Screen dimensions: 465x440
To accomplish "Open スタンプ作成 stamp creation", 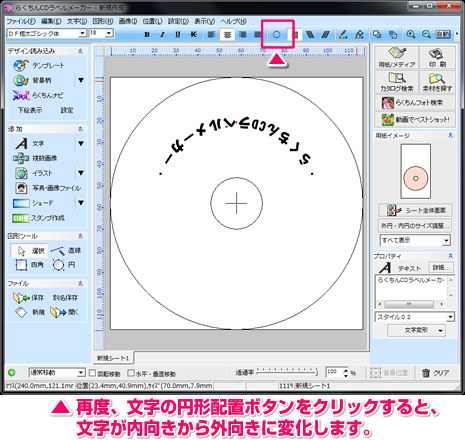I will click(38, 218).
